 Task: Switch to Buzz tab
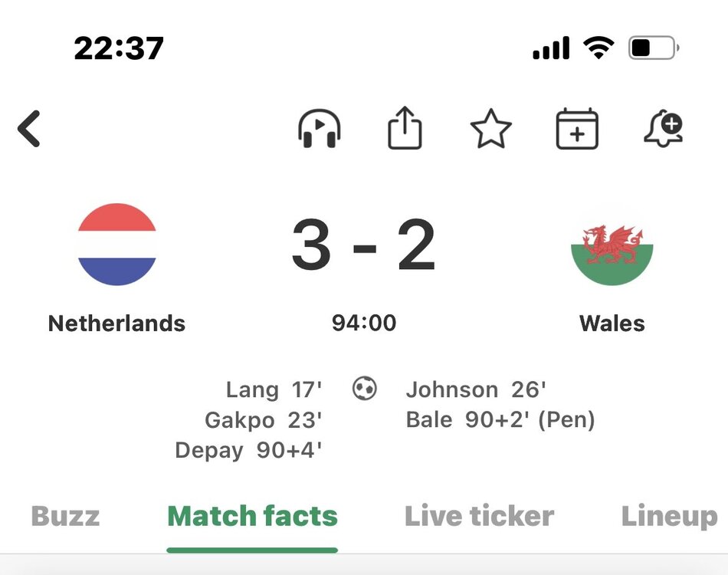[x=65, y=516]
